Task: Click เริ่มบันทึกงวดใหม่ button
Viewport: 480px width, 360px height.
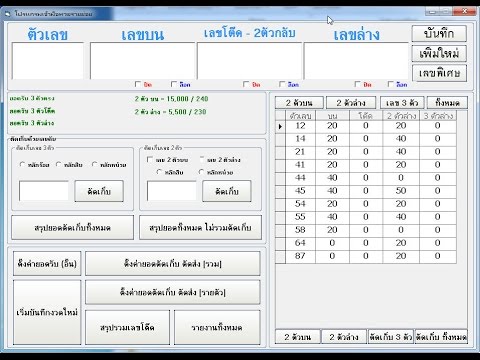Action: coord(47,312)
